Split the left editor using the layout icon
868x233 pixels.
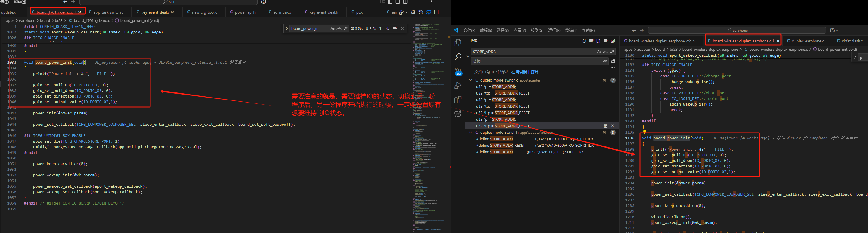(436, 12)
